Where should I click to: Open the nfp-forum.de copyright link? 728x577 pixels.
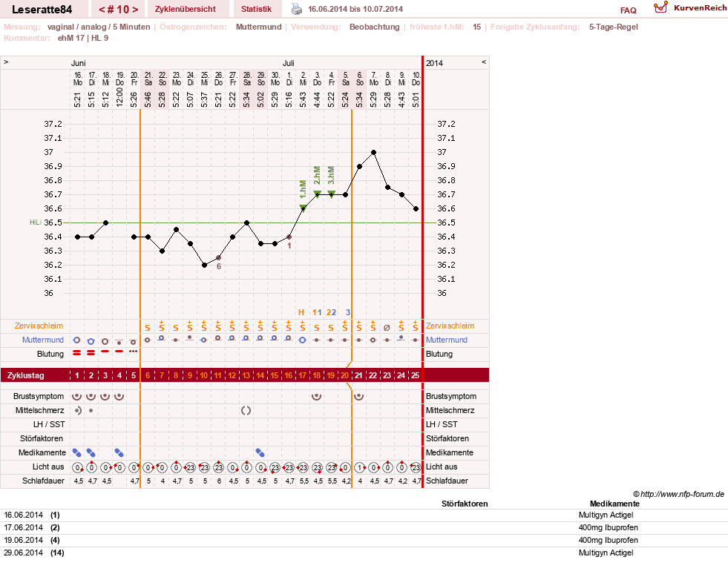[x=679, y=494]
